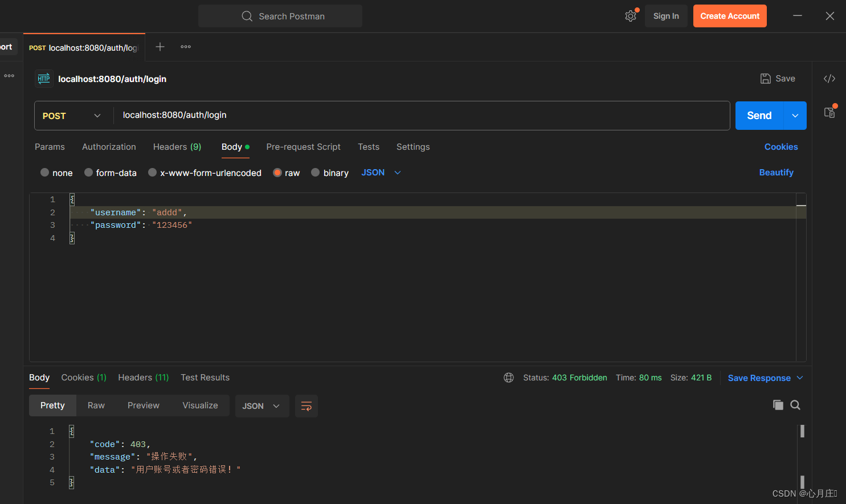Screen dimensions: 846x504
Task: Expand the Save Response chevron
Action: pos(800,378)
